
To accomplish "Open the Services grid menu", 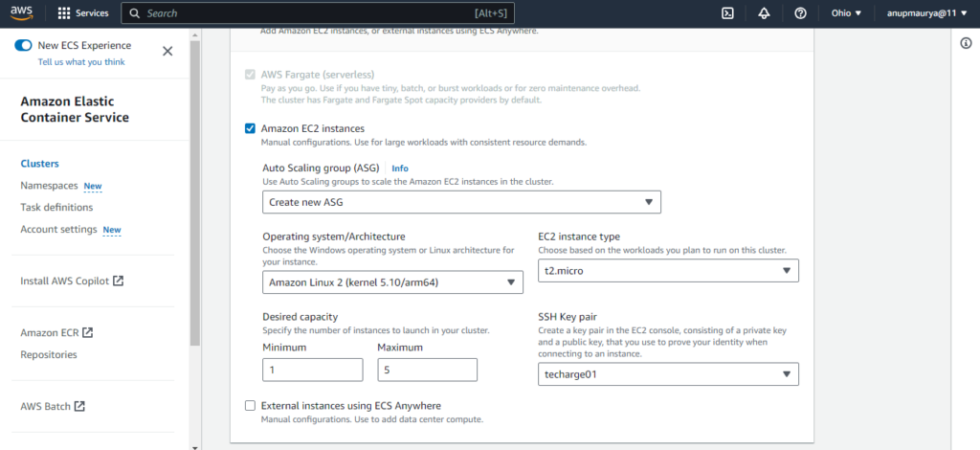I will (x=64, y=13).
